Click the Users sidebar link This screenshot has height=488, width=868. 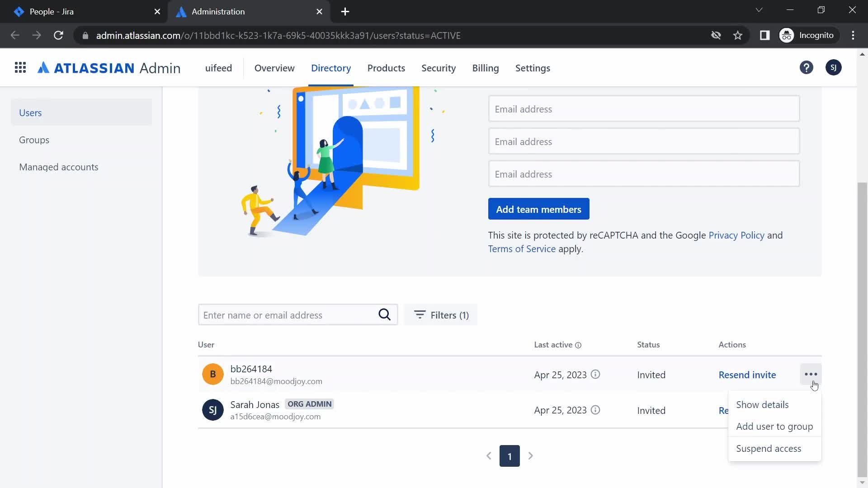(30, 112)
